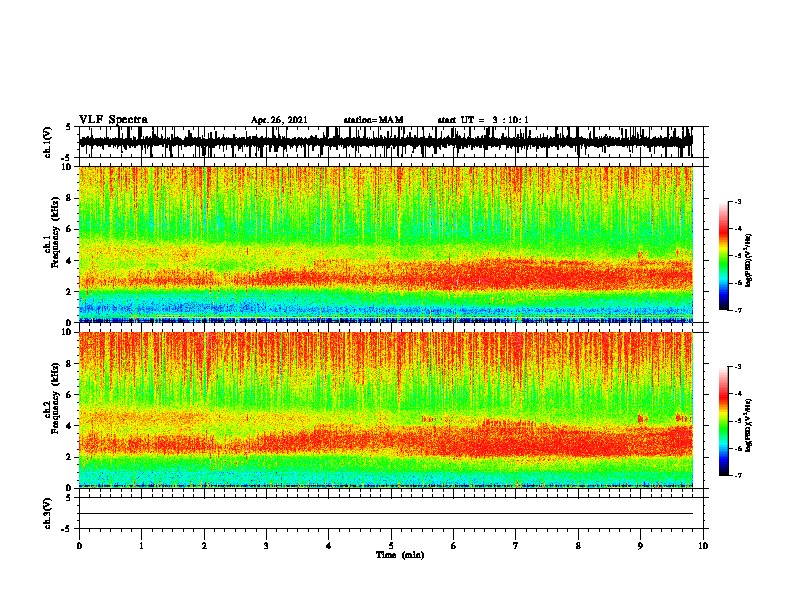
Task: Click the ch.1 frequency axis "8" tick label
Action: click(70, 198)
